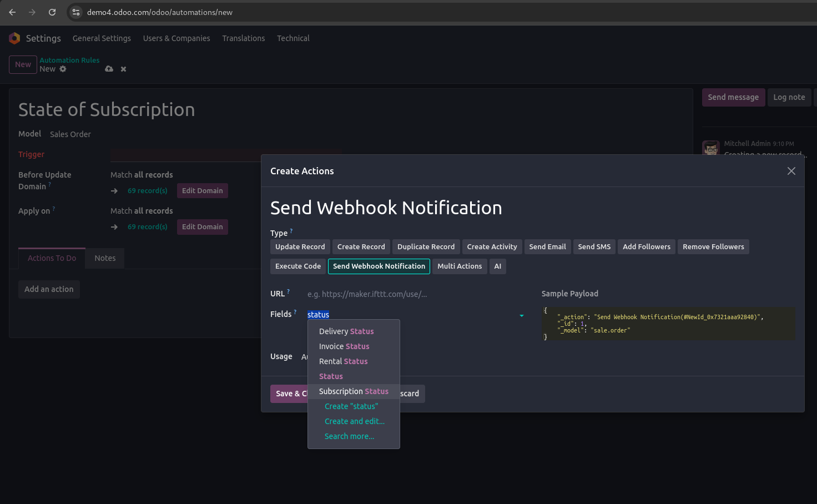The width and height of the screenshot is (817, 504).
Task: Discard changes with the X icon near breadcrumb
Action: (x=123, y=69)
